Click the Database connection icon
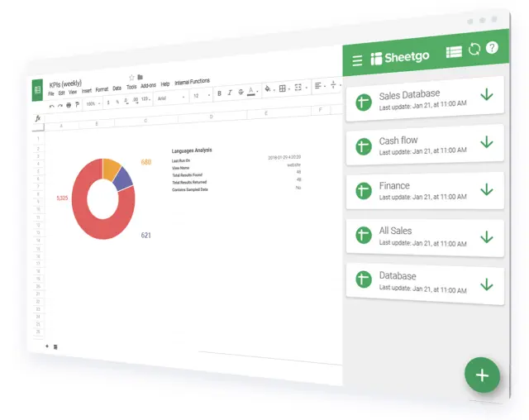529x420 pixels. click(x=364, y=279)
